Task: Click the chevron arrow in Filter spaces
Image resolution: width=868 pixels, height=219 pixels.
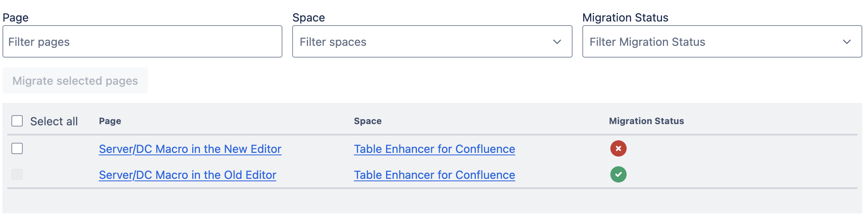Action: click(x=557, y=42)
